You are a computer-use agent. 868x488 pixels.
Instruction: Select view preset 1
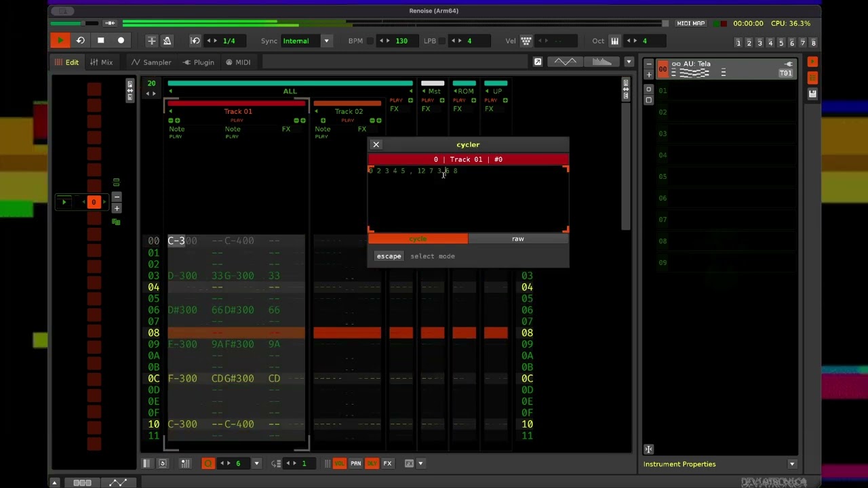[738, 43]
